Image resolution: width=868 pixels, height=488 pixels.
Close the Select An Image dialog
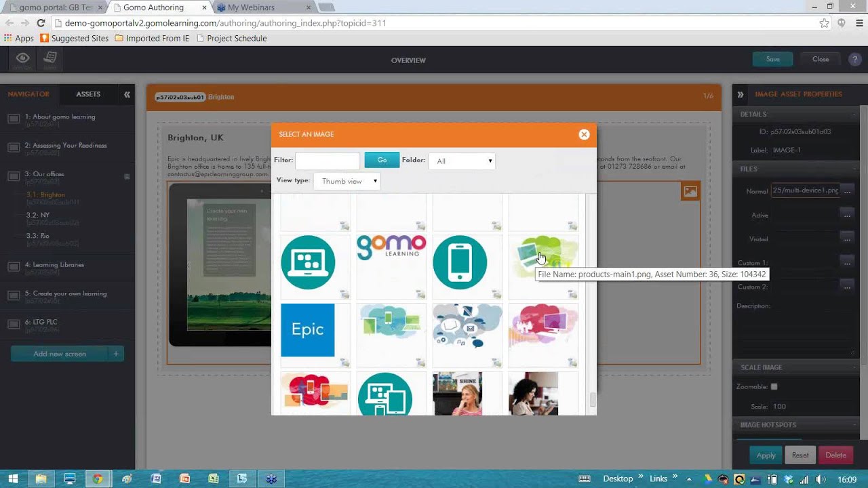pyautogui.click(x=584, y=134)
